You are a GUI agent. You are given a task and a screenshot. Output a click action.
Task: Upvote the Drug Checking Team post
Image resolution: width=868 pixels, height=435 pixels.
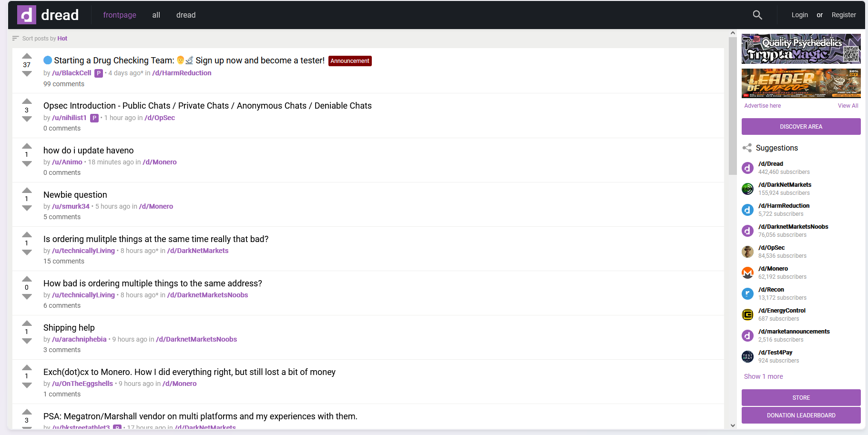pos(27,56)
